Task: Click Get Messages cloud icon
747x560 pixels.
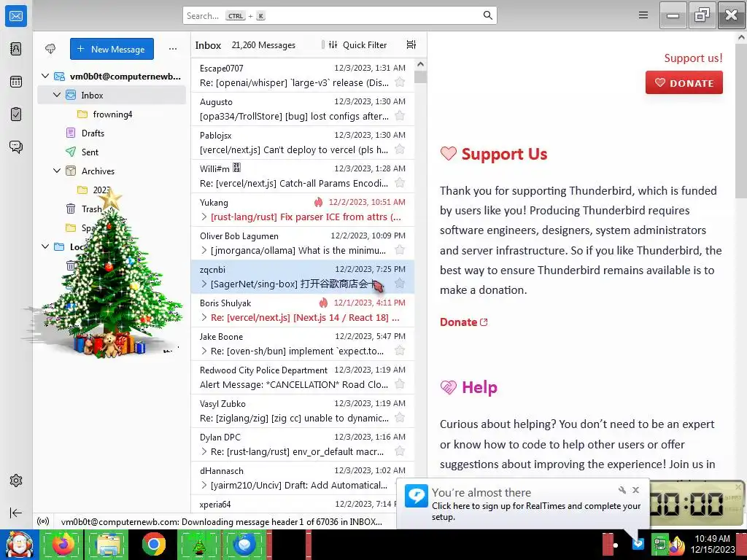Action: coord(50,49)
